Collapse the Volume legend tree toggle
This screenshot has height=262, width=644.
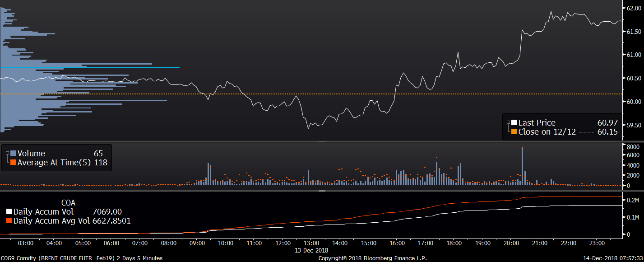point(6,154)
